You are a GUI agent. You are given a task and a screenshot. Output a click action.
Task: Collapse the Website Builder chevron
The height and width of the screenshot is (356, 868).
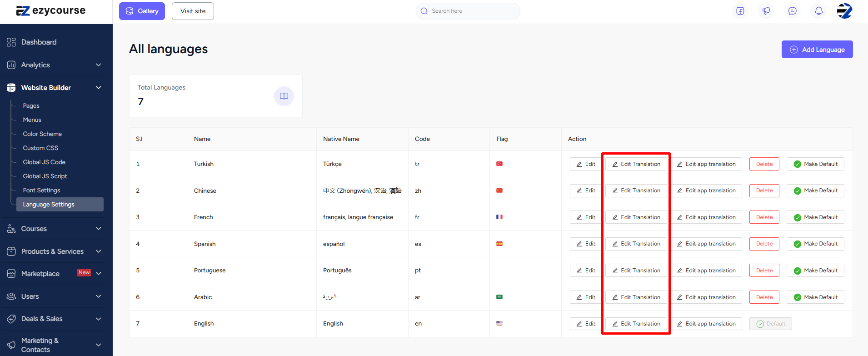pyautogui.click(x=99, y=88)
